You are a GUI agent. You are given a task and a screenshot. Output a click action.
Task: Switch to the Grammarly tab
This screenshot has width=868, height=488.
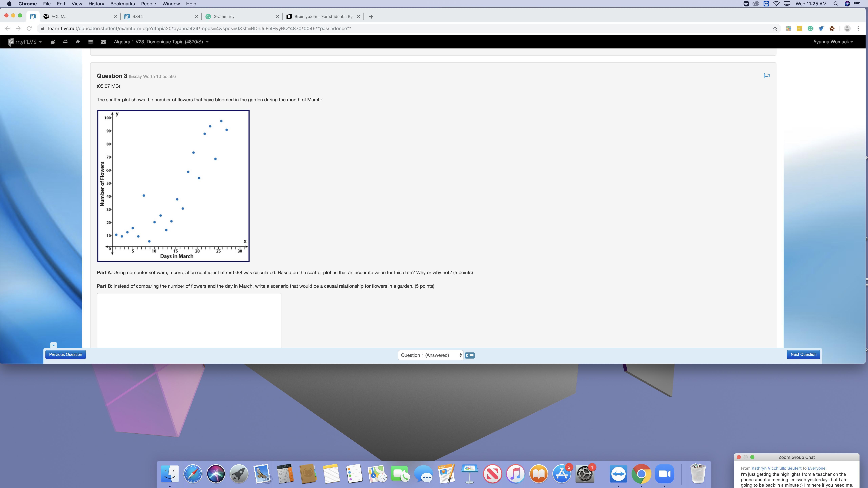(224, 16)
